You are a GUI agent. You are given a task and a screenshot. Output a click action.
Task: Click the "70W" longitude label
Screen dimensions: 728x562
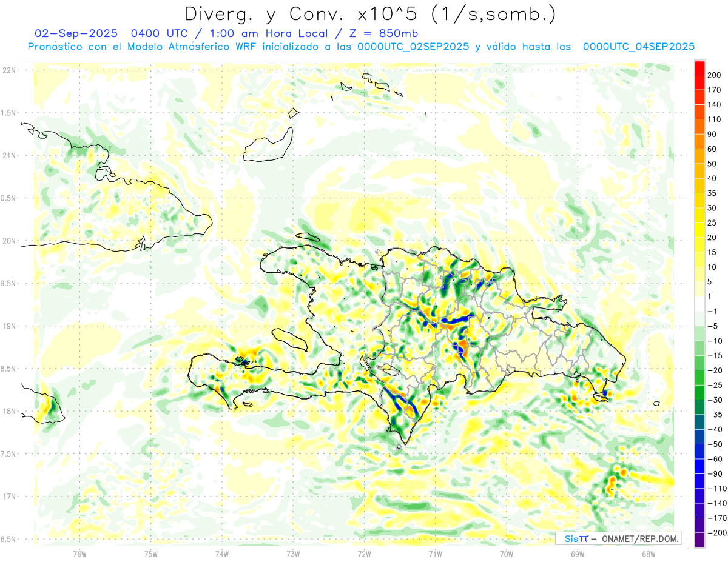tap(507, 554)
